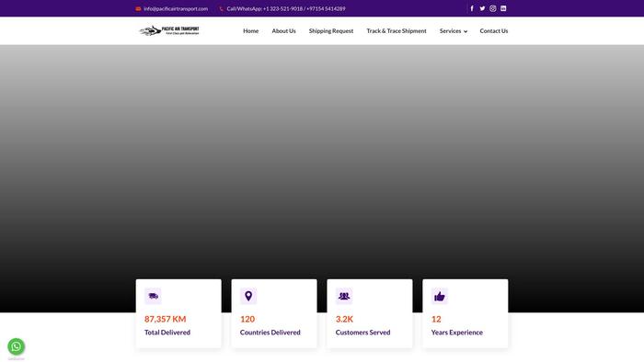644x362 pixels.
Task: Click the map pin location icon
Action: 248,296
